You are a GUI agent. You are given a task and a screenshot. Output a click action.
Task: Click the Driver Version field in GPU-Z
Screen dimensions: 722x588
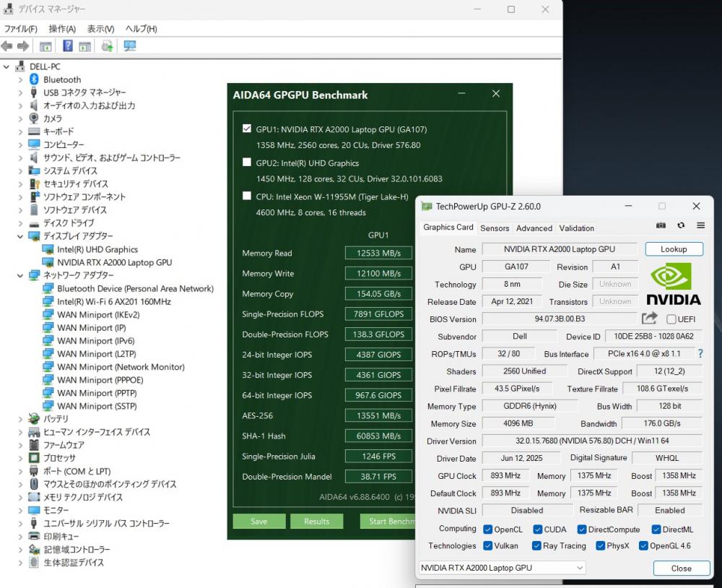[x=592, y=441]
